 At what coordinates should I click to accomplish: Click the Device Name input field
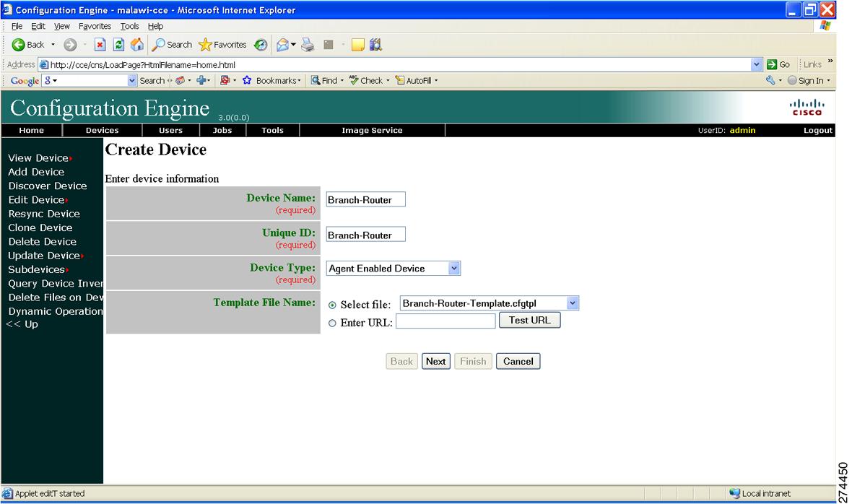(365, 199)
